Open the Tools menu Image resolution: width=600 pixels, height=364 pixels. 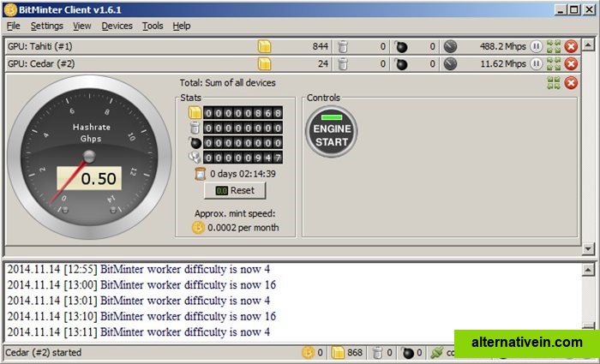(153, 26)
